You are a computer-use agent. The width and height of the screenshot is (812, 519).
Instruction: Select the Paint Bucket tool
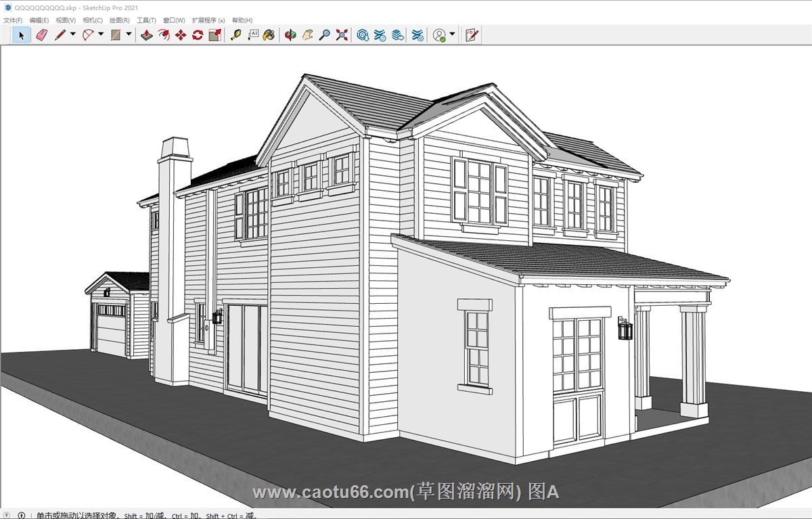269,35
